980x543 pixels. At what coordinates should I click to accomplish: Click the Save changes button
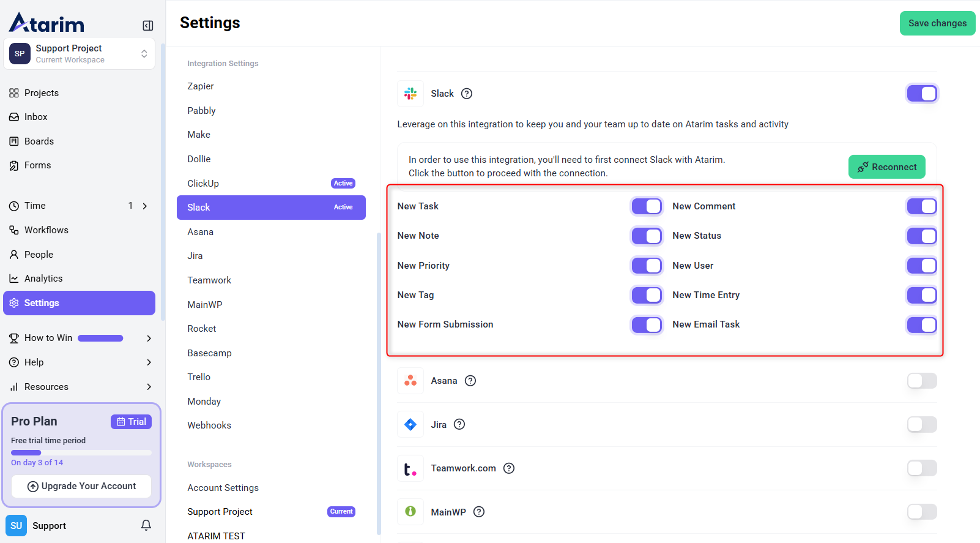937,23
